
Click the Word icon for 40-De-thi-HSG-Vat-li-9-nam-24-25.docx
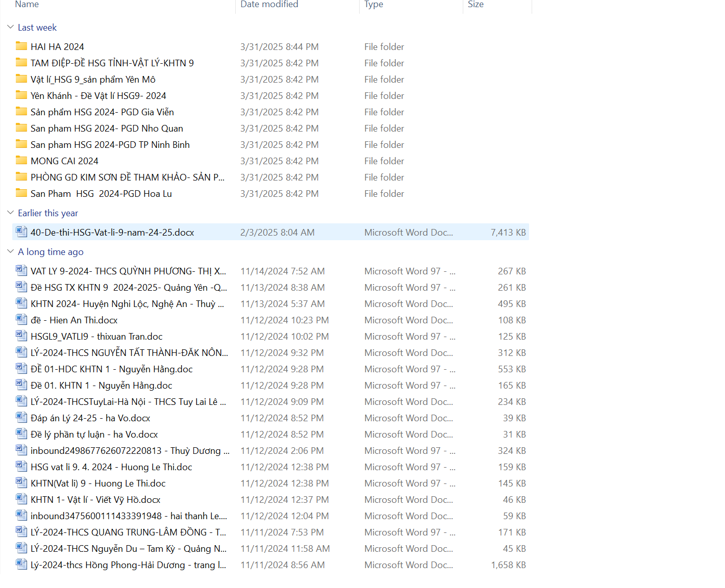(21, 232)
